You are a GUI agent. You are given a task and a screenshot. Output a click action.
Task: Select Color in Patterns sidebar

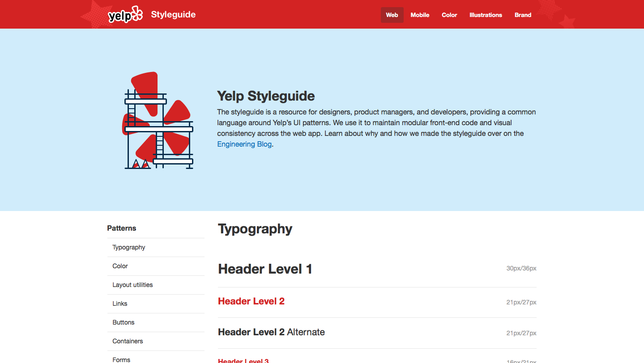click(156, 266)
